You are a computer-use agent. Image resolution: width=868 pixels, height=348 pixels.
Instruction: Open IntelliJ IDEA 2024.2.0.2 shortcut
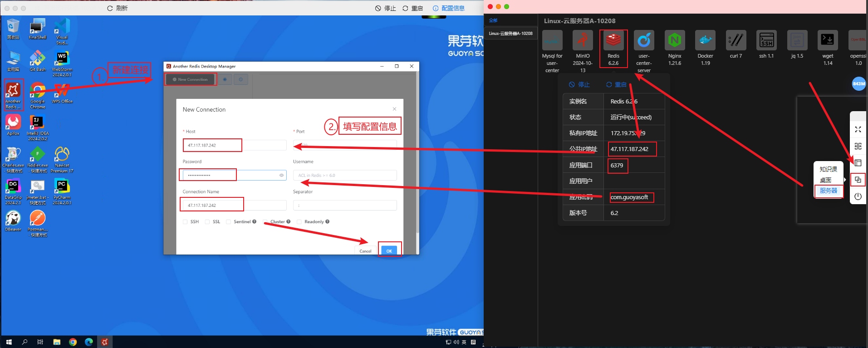(x=38, y=128)
